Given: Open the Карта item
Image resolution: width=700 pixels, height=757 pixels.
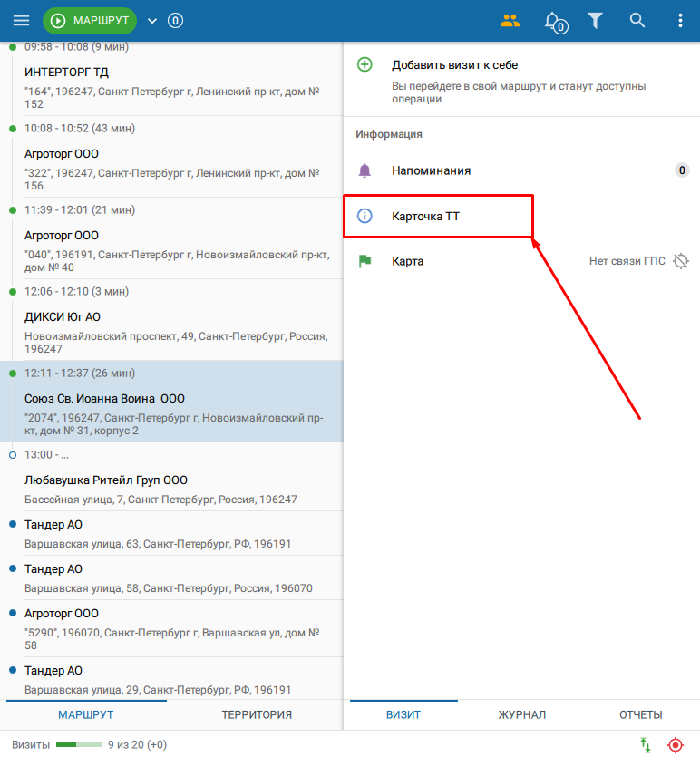Looking at the screenshot, I should pos(521,261).
